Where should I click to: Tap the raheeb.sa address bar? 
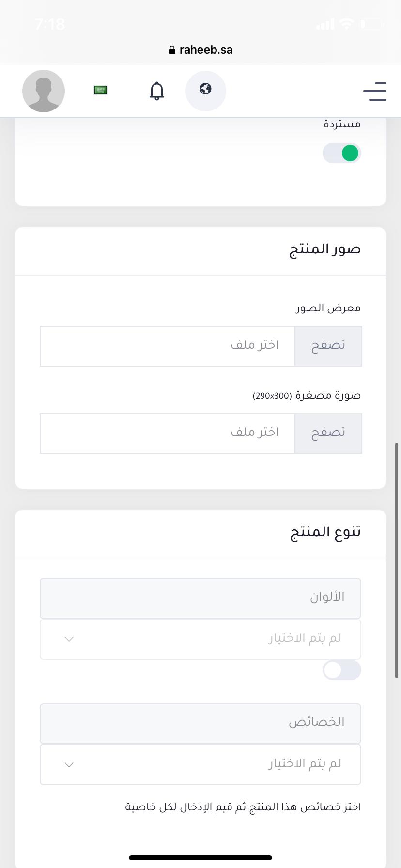click(x=200, y=50)
